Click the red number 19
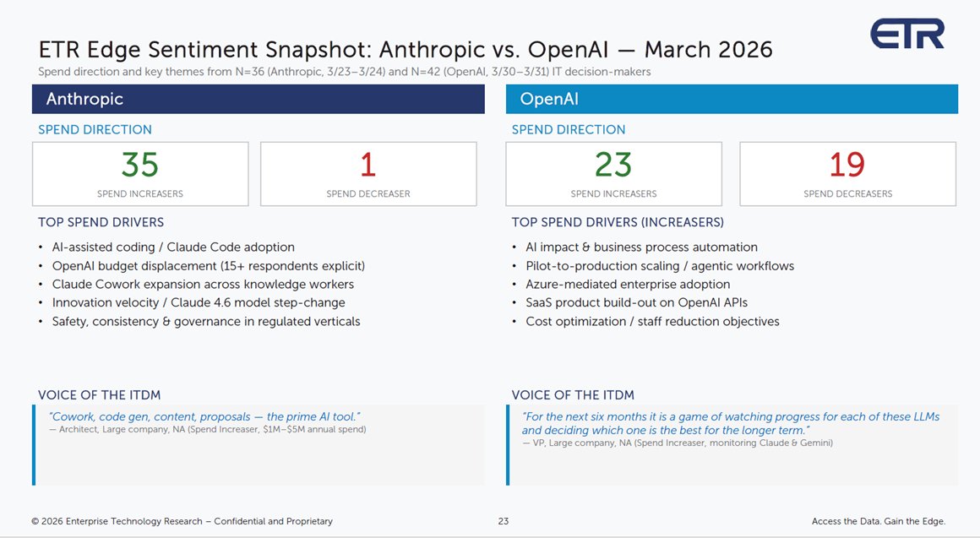Screen dimensions: 980x538 point(847,165)
